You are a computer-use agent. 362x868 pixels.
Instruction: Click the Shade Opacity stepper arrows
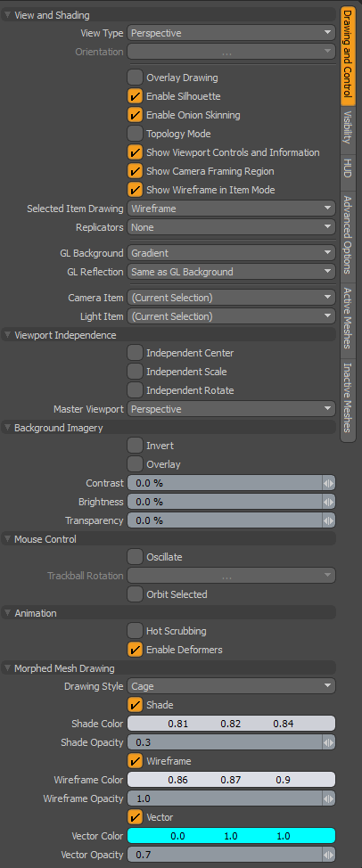tap(329, 742)
